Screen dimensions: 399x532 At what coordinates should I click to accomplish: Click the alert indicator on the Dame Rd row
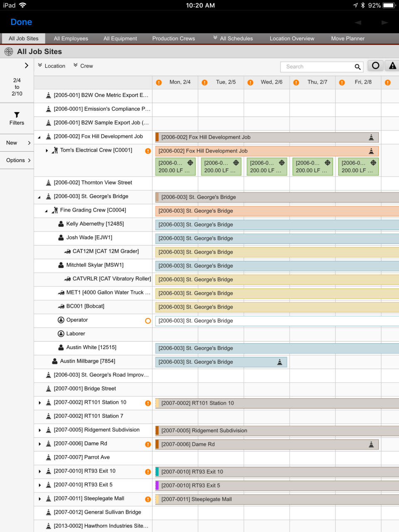(x=148, y=444)
